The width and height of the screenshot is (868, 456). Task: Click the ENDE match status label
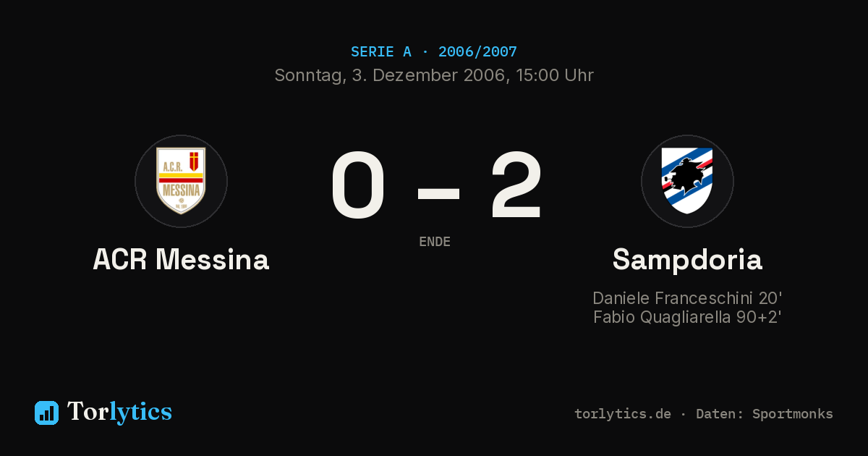pos(435,242)
